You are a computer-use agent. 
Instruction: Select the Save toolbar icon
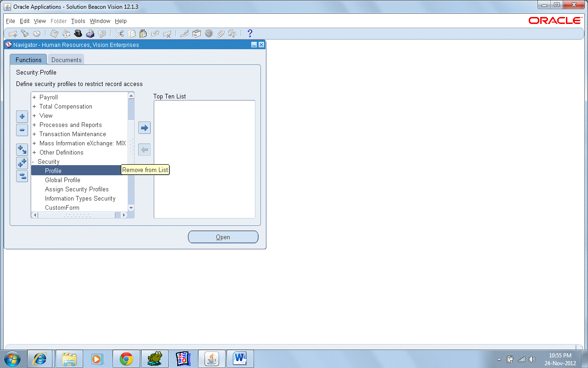[x=54, y=33]
